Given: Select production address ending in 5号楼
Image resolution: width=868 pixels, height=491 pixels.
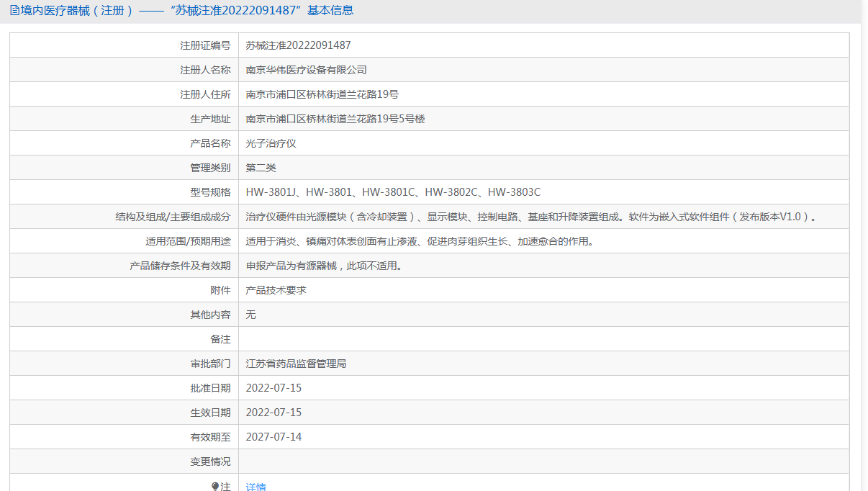Looking at the screenshot, I should point(335,119).
